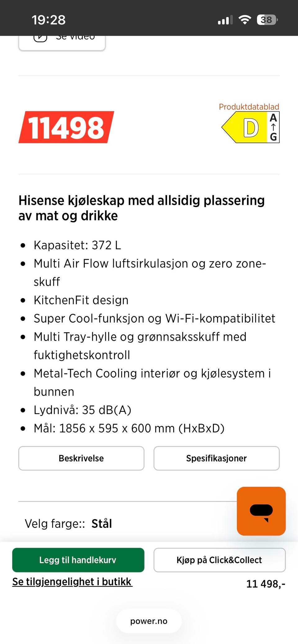The image size is (298, 644).
Task: Tap the Wi-Fi status icon
Action: pyautogui.click(x=245, y=20)
